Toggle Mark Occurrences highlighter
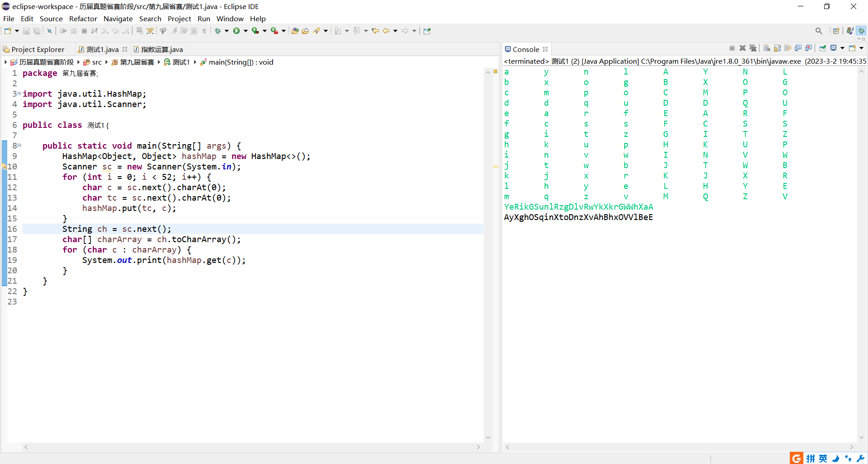The width and height of the screenshot is (868, 464). point(174,31)
